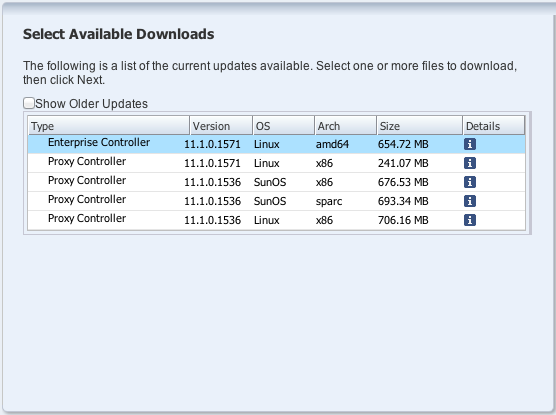Open details icon for the 241.07 MB download

pos(469,163)
